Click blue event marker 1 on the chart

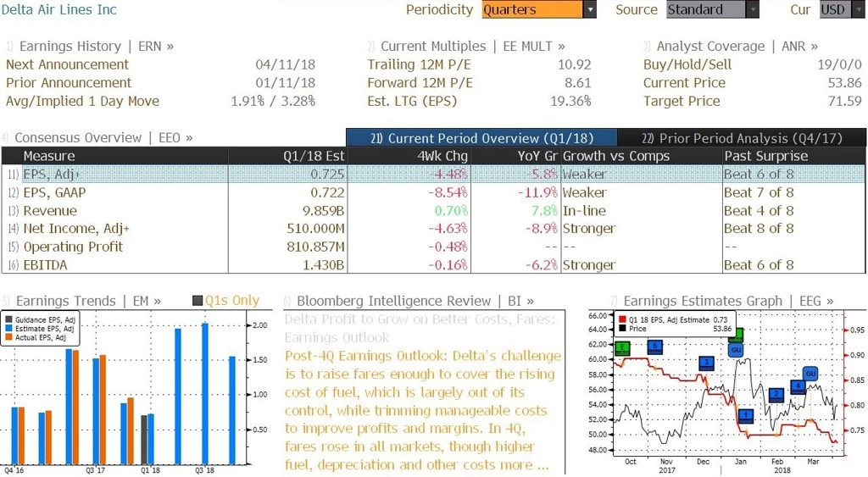(746, 416)
